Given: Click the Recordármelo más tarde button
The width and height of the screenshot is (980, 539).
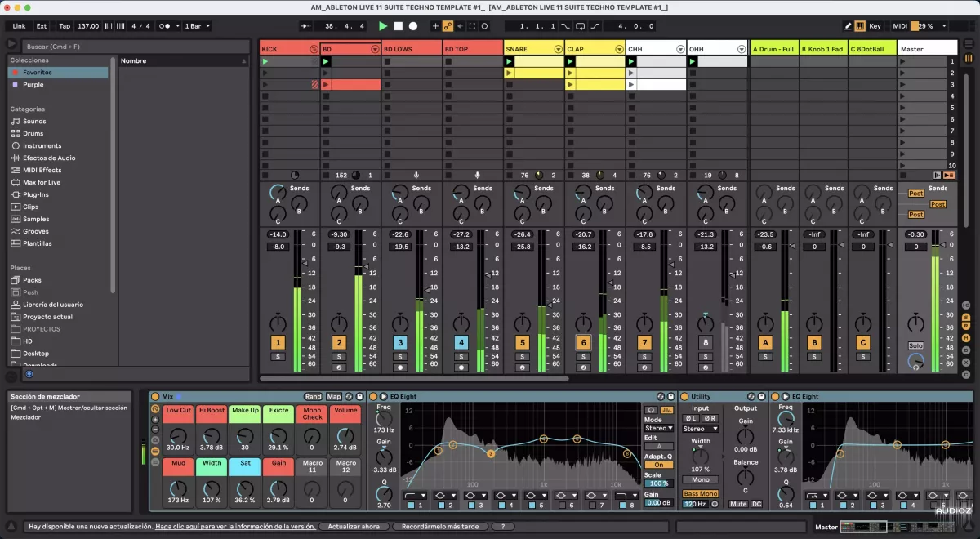Looking at the screenshot, I should (439, 527).
